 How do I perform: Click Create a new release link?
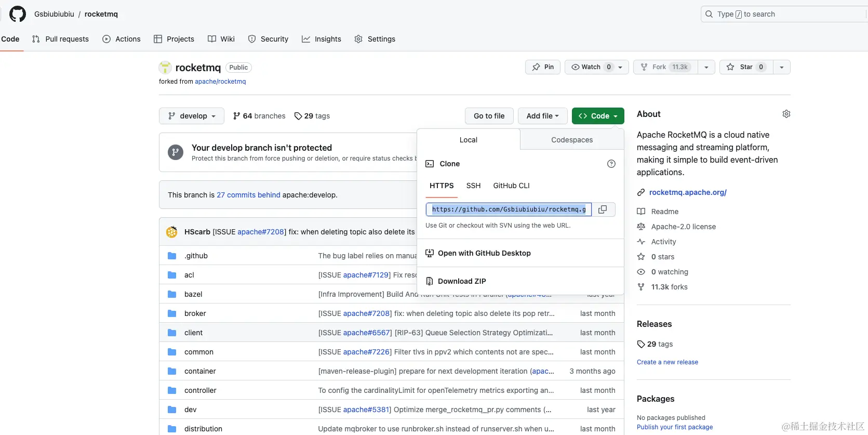[667, 362]
